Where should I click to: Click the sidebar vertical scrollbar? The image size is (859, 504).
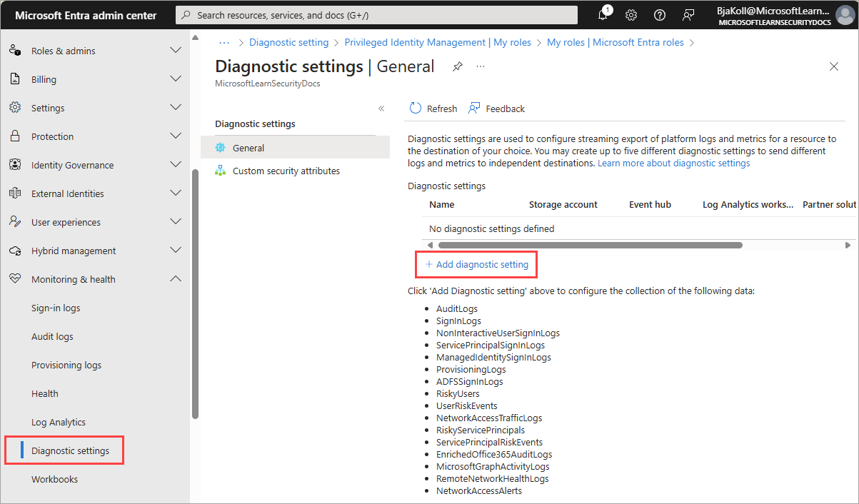tap(195, 294)
